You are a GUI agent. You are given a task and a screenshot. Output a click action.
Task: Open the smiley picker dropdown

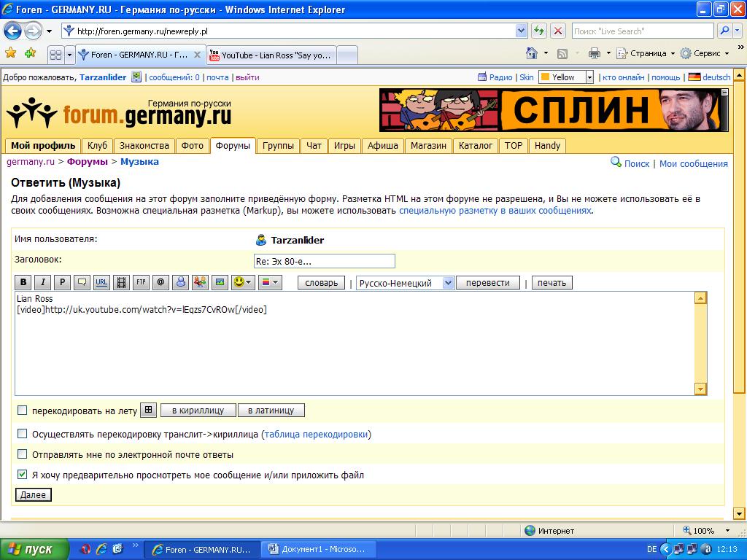pyautogui.click(x=243, y=282)
